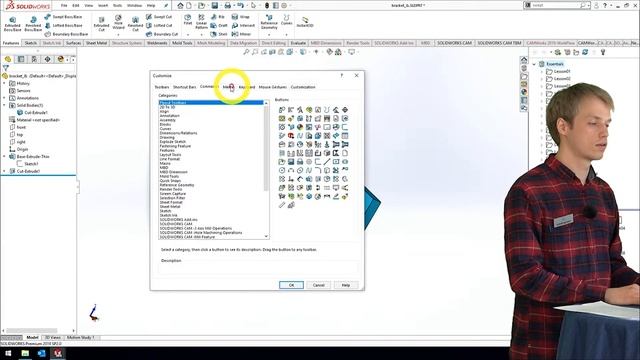
Task: Click the Revolved Cut tool
Action: (x=135, y=24)
